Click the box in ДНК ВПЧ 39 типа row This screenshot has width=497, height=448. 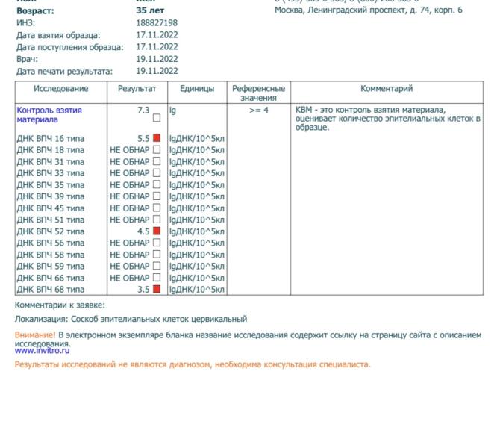pyautogui.click(x=157, y=196)
